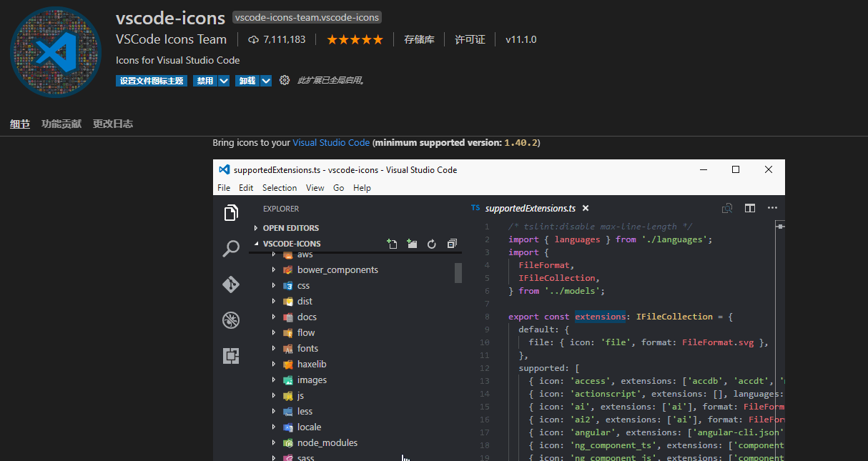Viewport: 868px width, 461px height.
Task: Open the 许可证 link
Action: coord(470,39)
